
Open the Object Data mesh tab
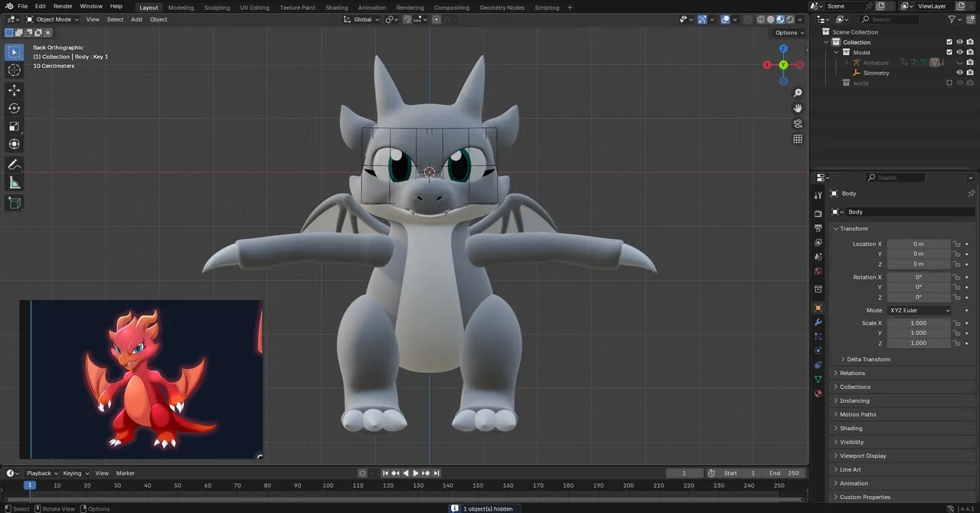click(x=818, y=379)
